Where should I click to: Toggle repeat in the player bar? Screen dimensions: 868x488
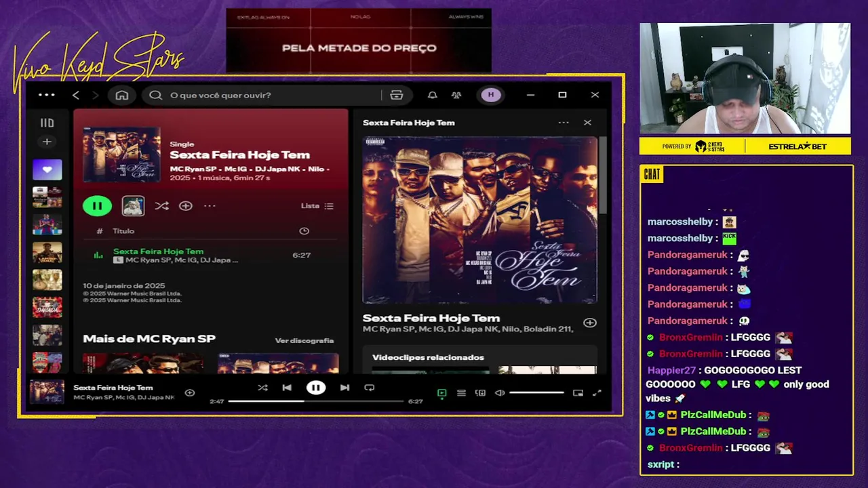(x=370, y=388)
